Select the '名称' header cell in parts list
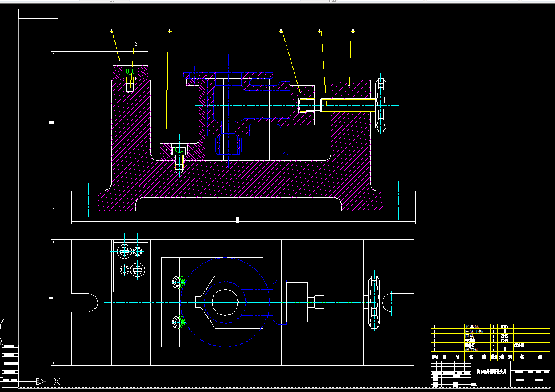Image resolution: width=555 pixels, height=392 pixels. coord(478,357)
